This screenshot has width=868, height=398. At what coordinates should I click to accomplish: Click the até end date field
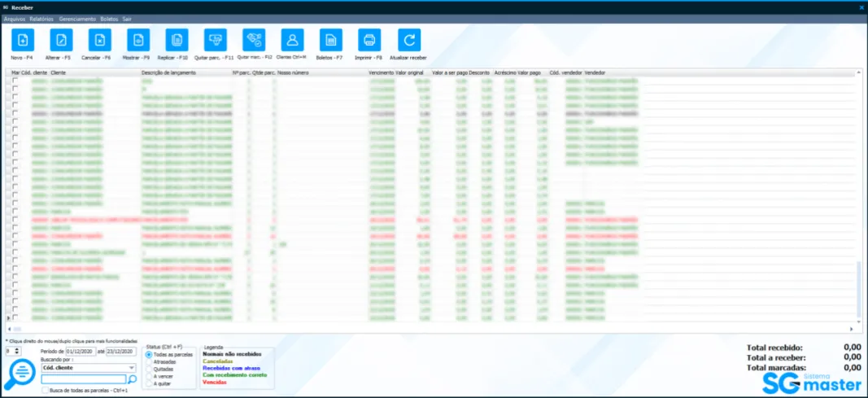pyautogui.click(x=121, y=352)
